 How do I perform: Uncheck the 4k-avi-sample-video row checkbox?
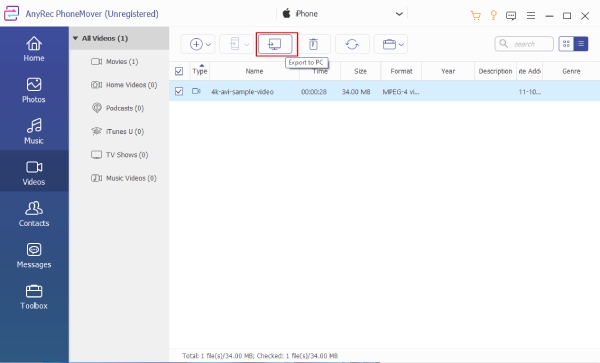point(179,91)
